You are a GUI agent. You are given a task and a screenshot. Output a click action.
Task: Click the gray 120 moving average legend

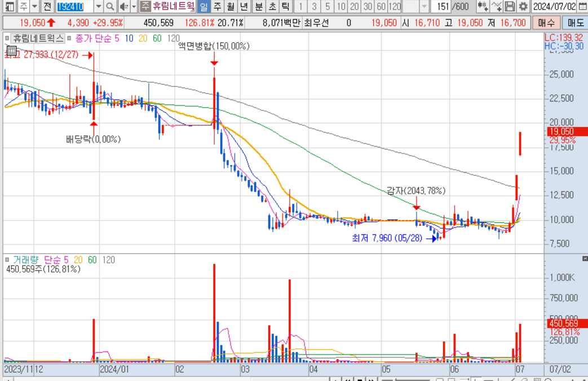[x=173, y=38]
